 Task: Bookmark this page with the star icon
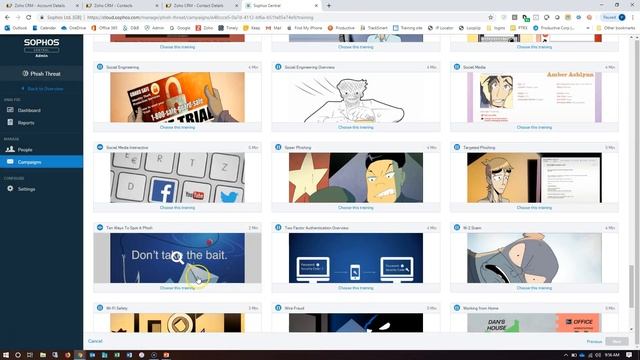pos(491,18)
